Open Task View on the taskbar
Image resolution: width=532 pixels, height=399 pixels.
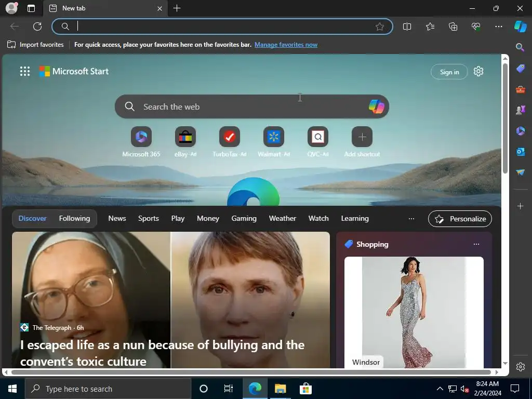coord(229,389)
